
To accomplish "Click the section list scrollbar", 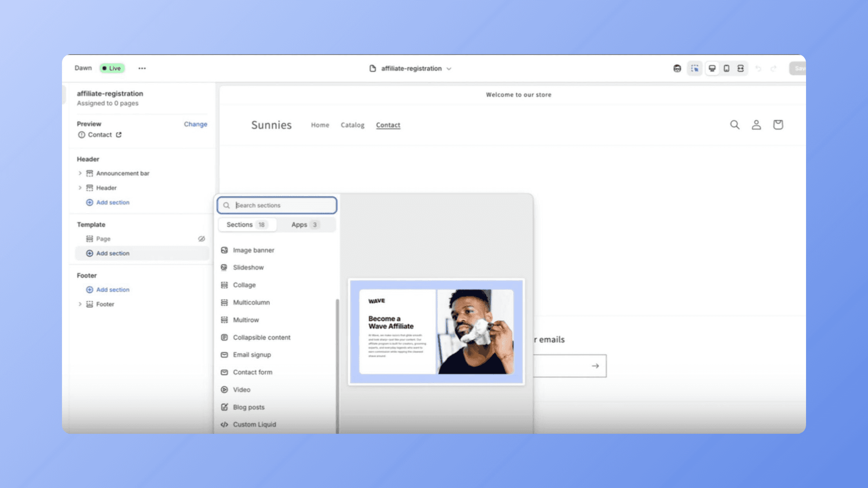I will tap(337, 366).
